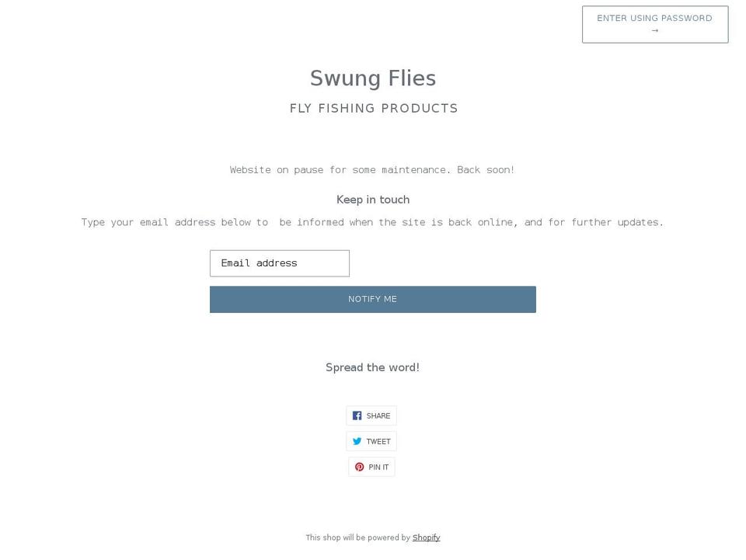
Task: Click the Facebook share icon
Action: [357, 415]
